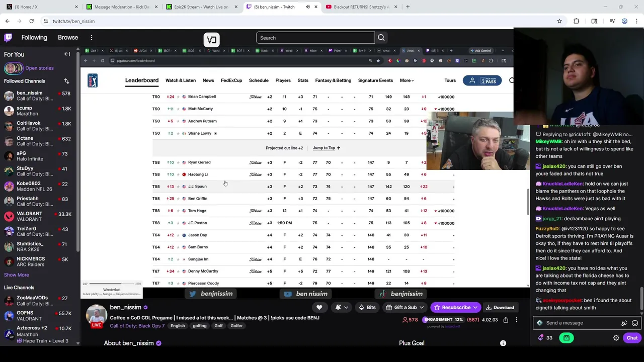Open stream options vertical dots

[516, 320]
